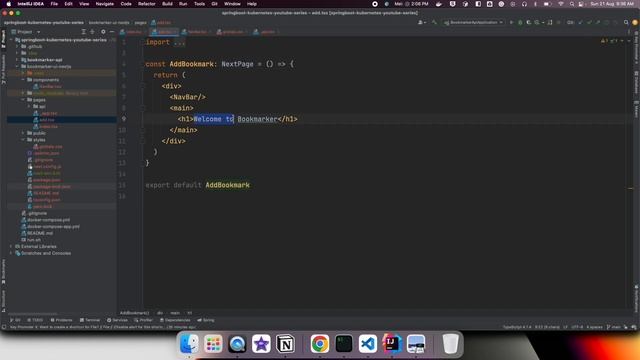Open Finder from the Dock
The image size is (640, 360).
click(x=189, y=344)
